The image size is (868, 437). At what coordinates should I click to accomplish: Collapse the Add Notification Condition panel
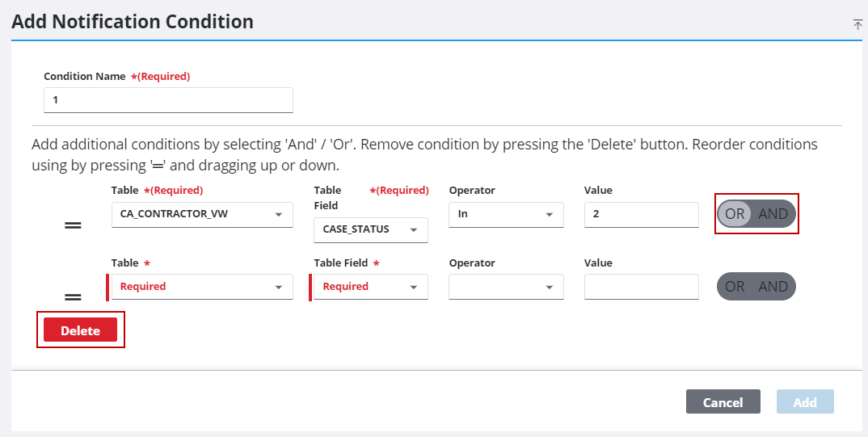click(x=857, y=24)
